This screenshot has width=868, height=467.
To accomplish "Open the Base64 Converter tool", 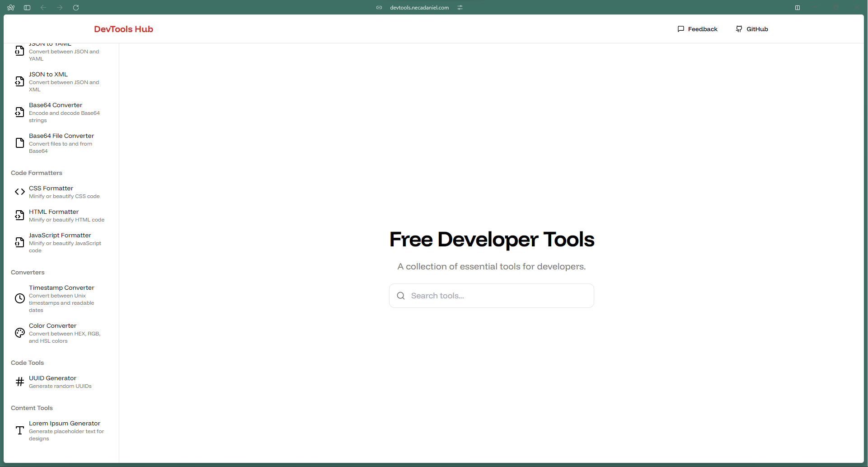I will point(61,112).
